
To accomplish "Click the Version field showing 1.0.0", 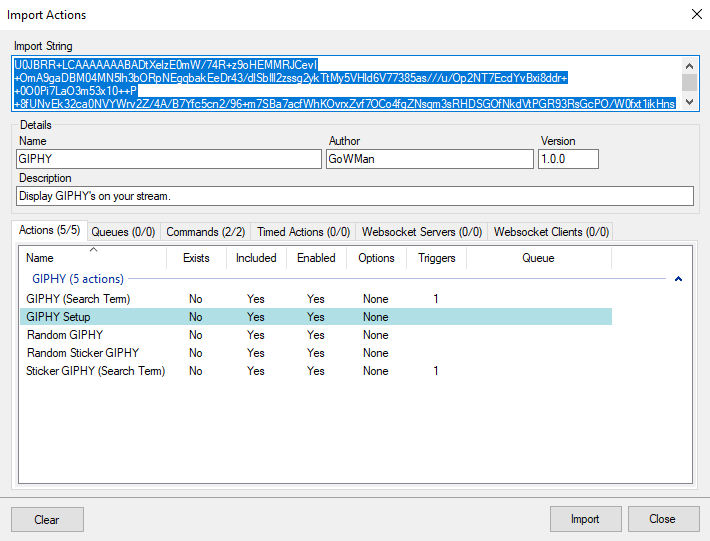I will 568,159.
